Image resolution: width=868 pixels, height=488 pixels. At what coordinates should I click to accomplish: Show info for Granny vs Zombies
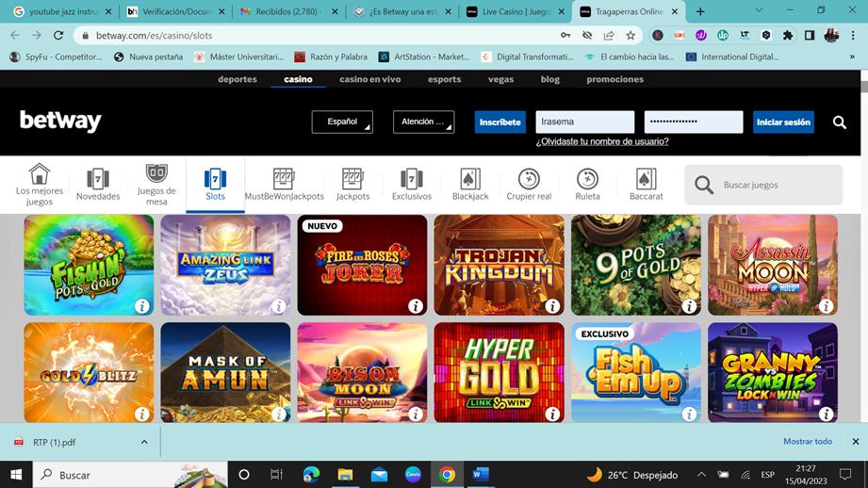pyautogui.click(x=826, y=414)
